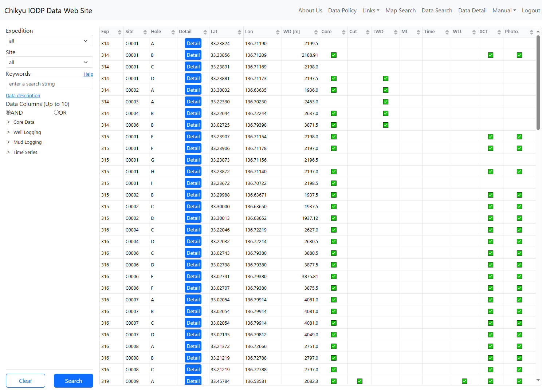Click Logout in the navigation bar
The width and height of the screenshot is (542, 392).
531,11
